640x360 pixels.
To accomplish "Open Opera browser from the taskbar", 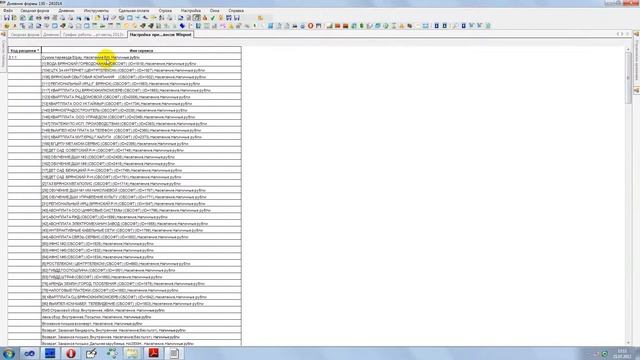I will click(x=71, y=353).
